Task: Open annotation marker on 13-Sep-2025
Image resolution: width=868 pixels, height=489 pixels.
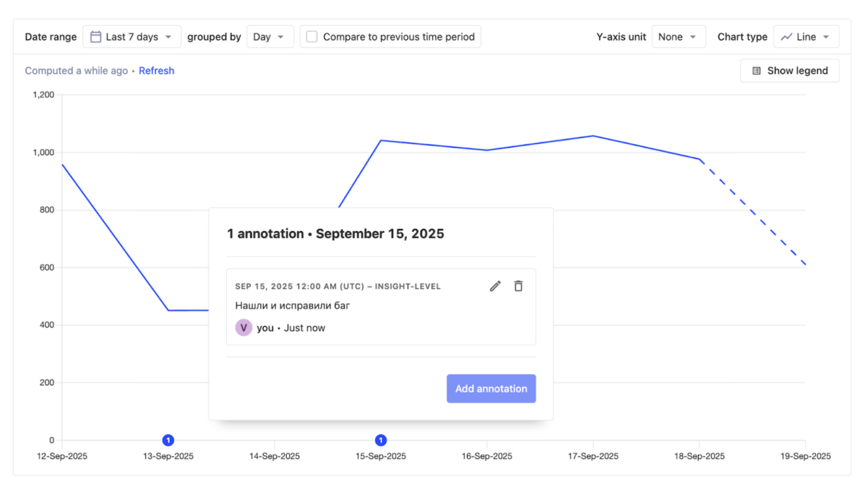Action: point(168,440)
